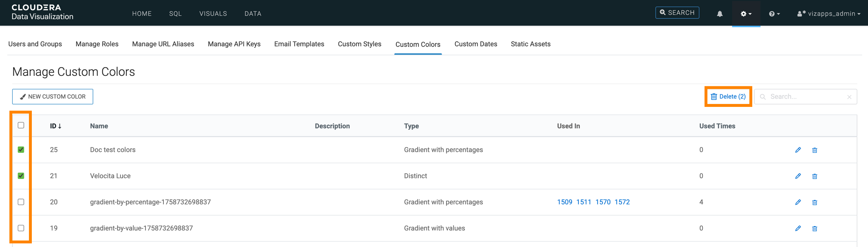868x247 pixels.
Task: Edit the Velocita Luce color palette
Action: click(x=798, y=176)
